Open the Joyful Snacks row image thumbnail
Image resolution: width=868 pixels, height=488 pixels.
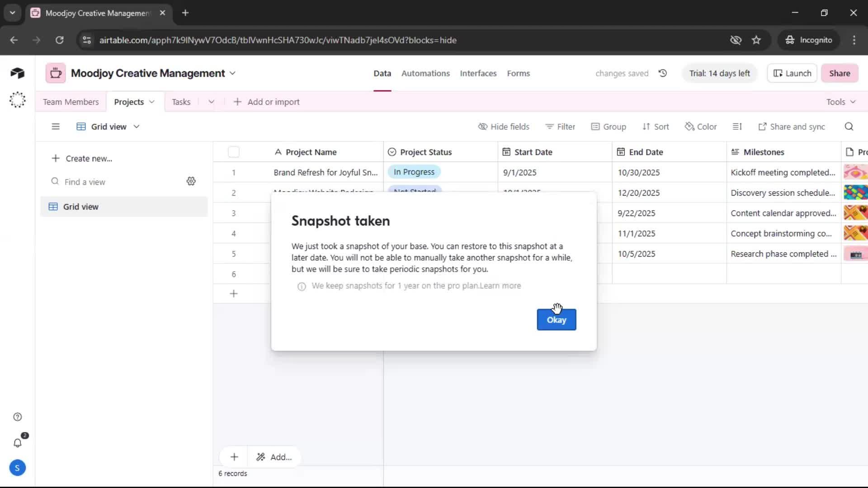(x=855, y=172)
